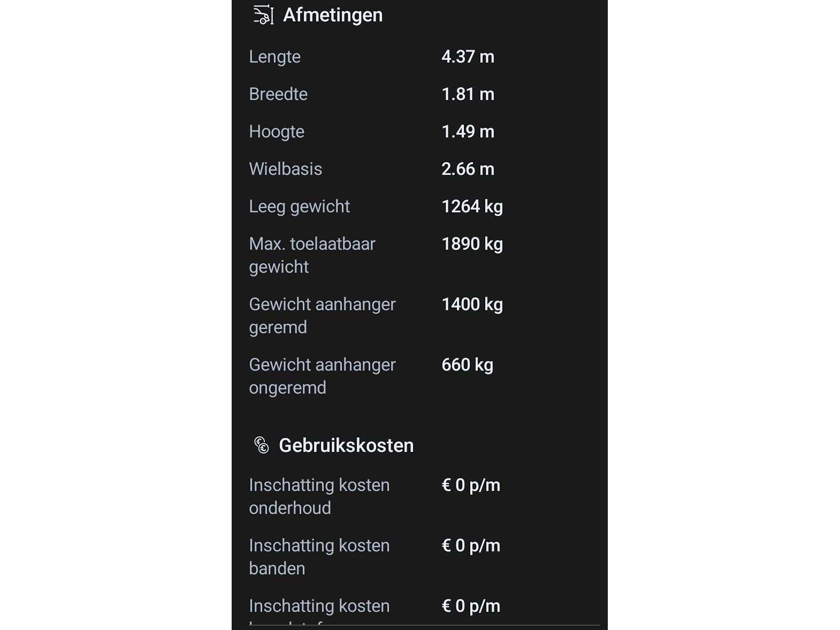The image size is (840, 630).
Task: Tap the 1.49 m height value
Action: (468, 132)
